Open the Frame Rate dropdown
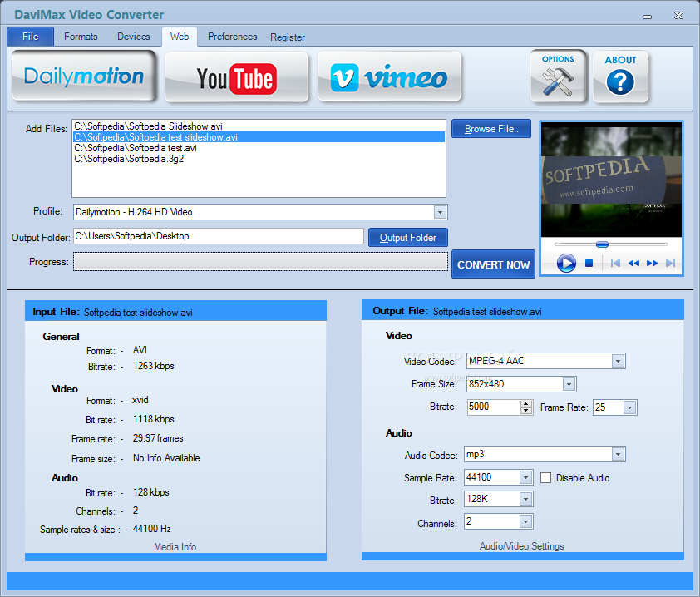The width and height of the screenshot is (700, 597). (629, 407)
